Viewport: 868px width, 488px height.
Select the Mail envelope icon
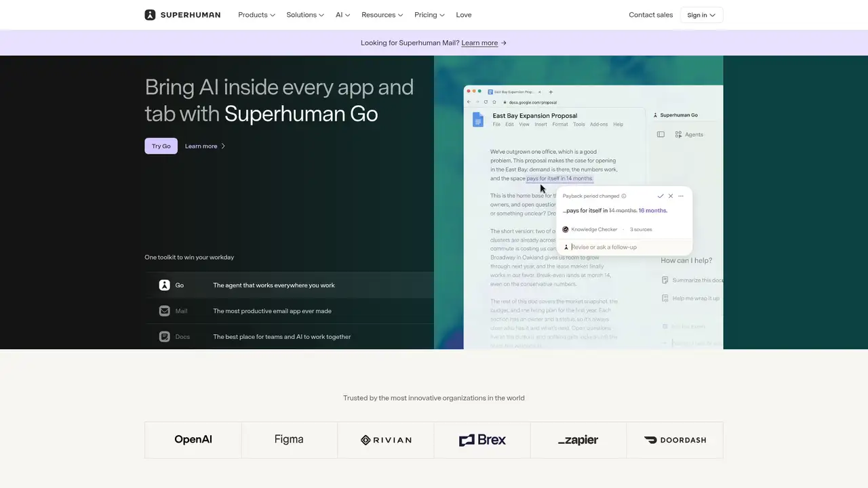(x=164, y=311)
